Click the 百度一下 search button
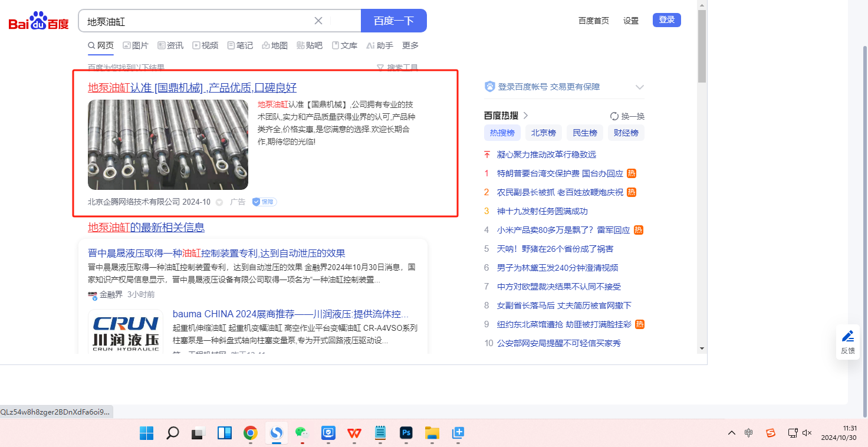 click(393, 21)
